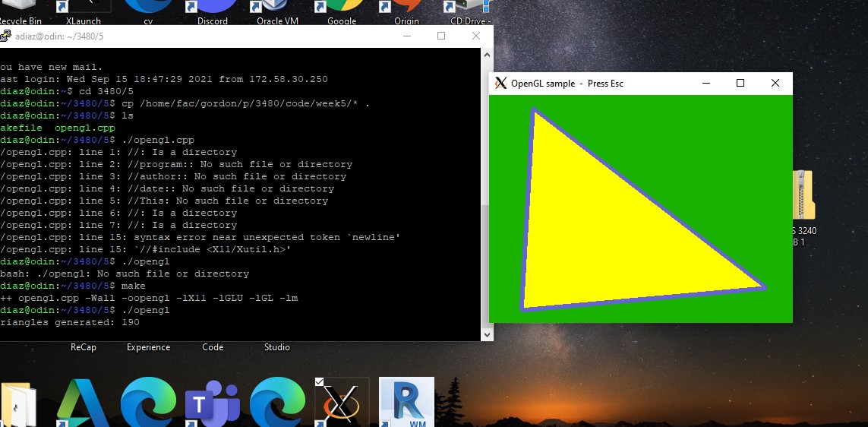
Task: Click the 'ou have new mail.' terminal line
Action: point(52,67)
